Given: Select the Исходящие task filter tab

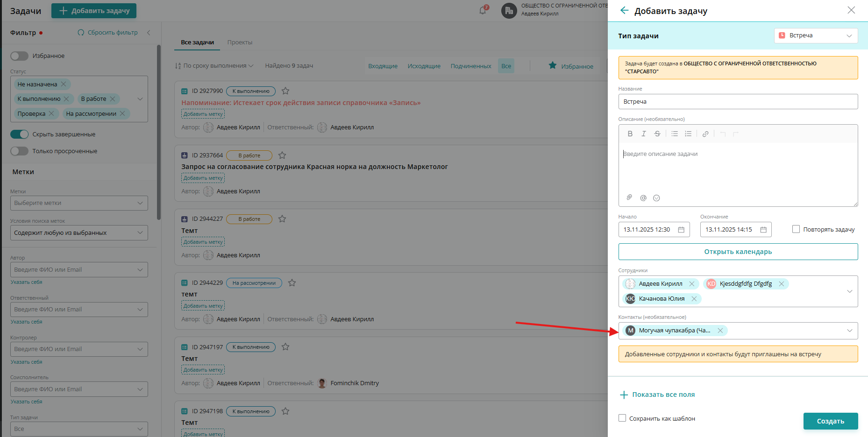Looking at the screenshot, I should 424,66.
